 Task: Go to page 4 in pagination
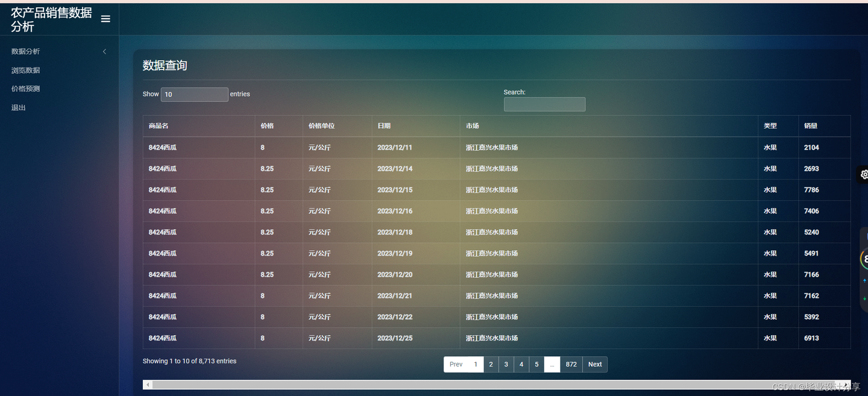pos(521,364)
